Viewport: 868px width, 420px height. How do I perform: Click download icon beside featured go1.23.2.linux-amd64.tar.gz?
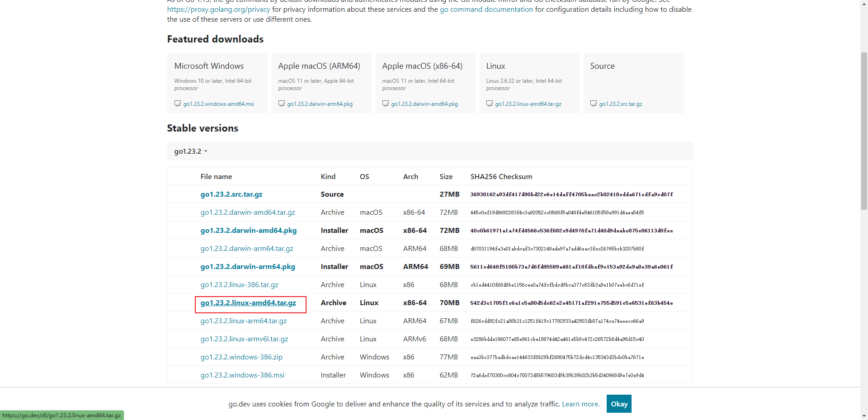[490, 104]
